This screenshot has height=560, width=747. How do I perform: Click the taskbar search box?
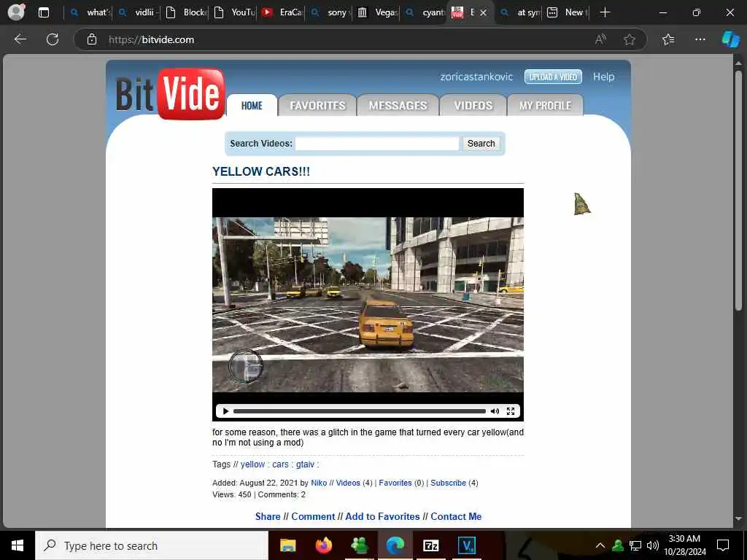[152, 545]
